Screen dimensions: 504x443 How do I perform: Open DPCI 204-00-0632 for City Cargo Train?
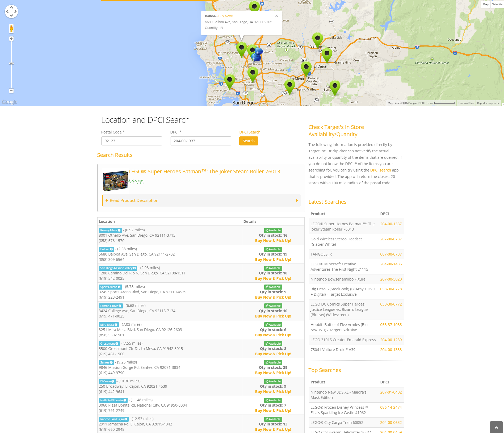tap(391, 423)
